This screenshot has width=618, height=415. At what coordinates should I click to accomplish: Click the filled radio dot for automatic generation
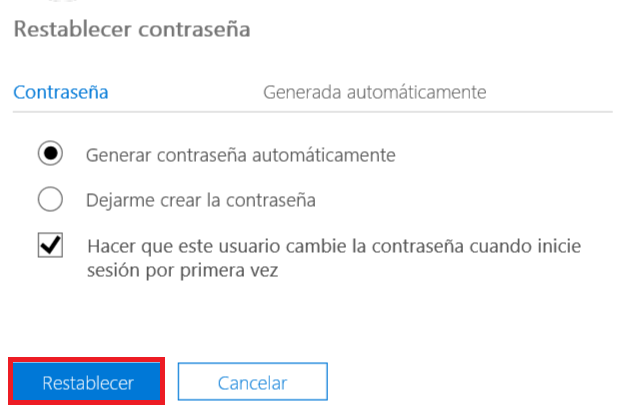(x=50, y=154)
